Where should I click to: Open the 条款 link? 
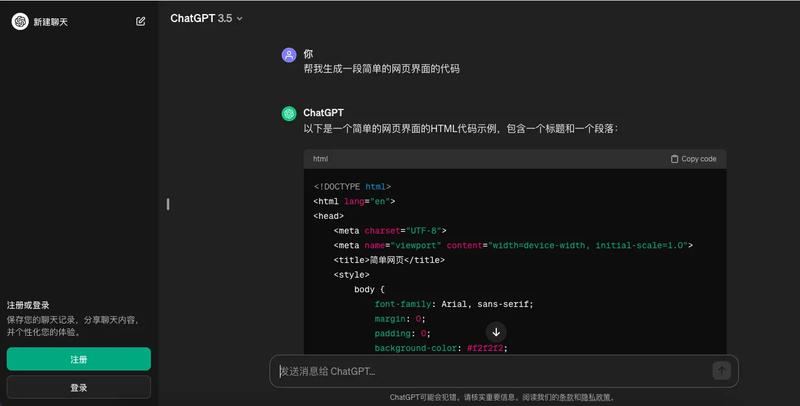coord(565,397)
